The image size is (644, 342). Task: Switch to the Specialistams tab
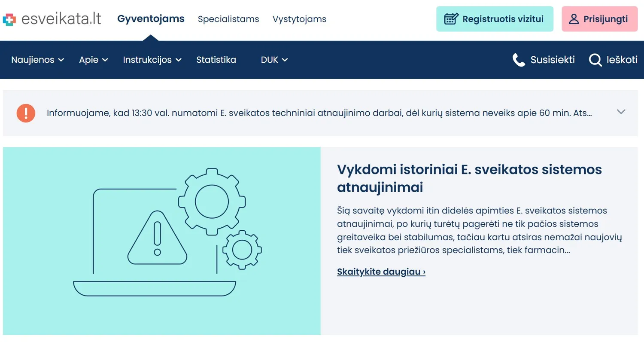point(228,19)
